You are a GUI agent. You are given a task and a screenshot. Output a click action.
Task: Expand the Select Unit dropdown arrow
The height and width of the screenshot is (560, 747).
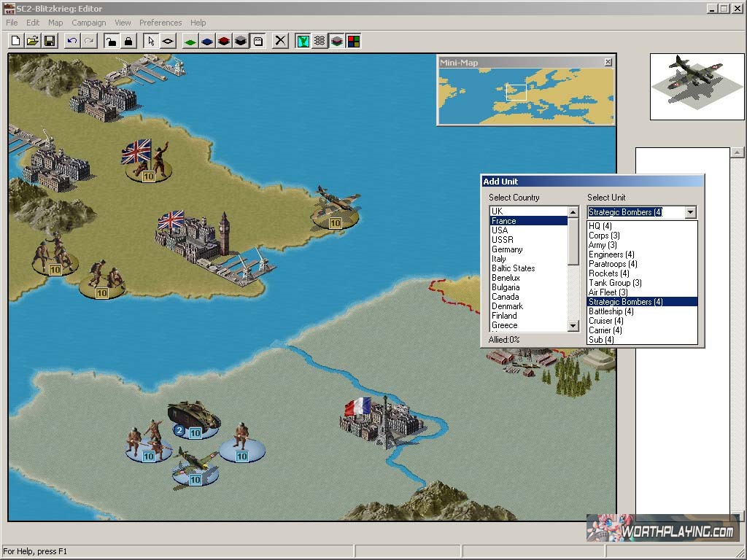click(x=690, y=212)
